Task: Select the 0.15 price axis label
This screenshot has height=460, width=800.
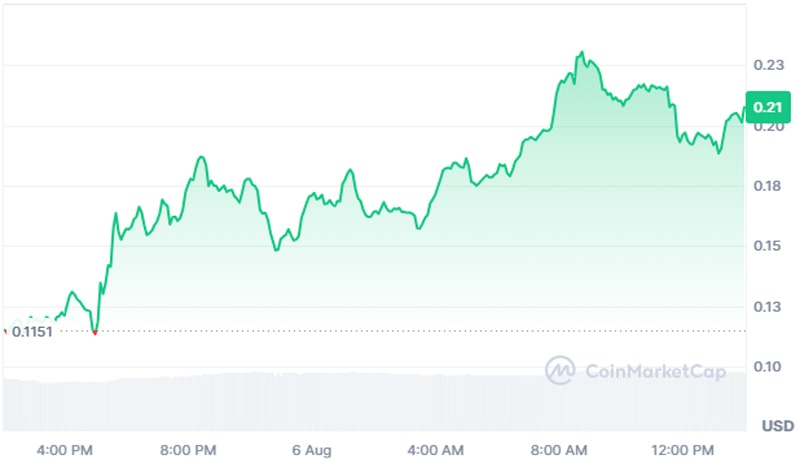Action: [769, 246]
